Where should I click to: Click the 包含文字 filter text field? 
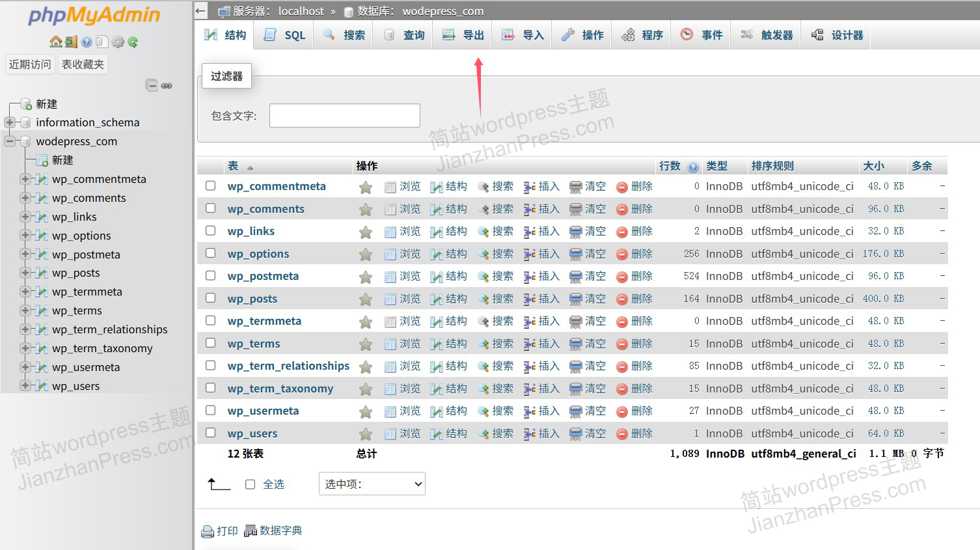tap(344, 116)
